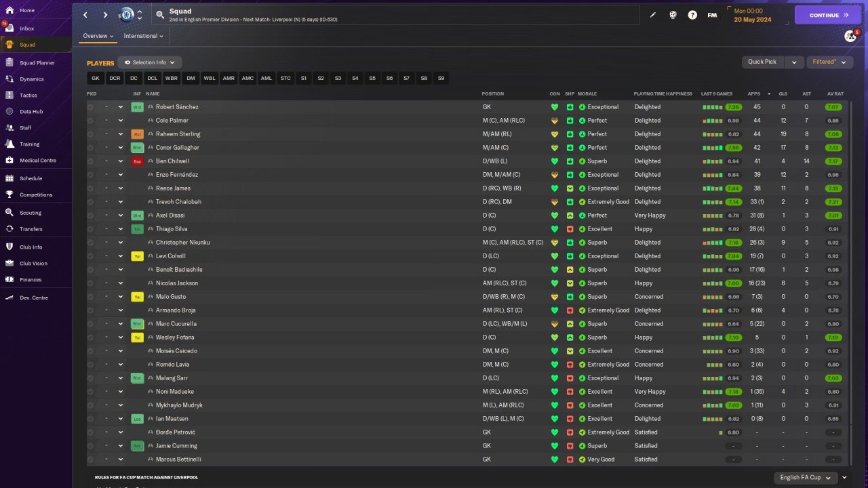Open the Scouting icon in sidebar
868x488 pixels.
point(9,212)
